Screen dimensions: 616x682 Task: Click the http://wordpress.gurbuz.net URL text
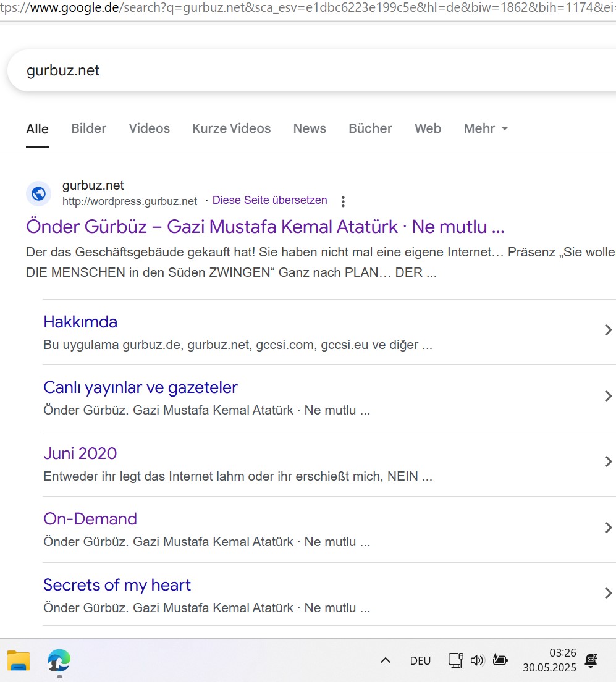coord(130,201)
